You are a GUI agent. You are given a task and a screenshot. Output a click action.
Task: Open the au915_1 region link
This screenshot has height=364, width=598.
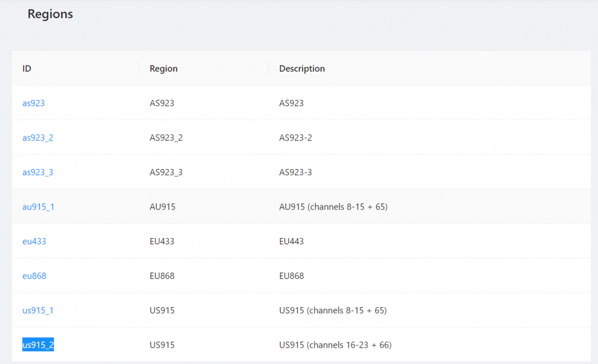coord(38,206)
